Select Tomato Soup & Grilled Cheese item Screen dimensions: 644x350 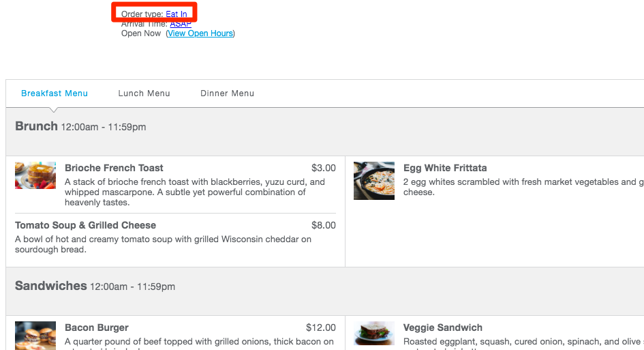click(85, 225)
